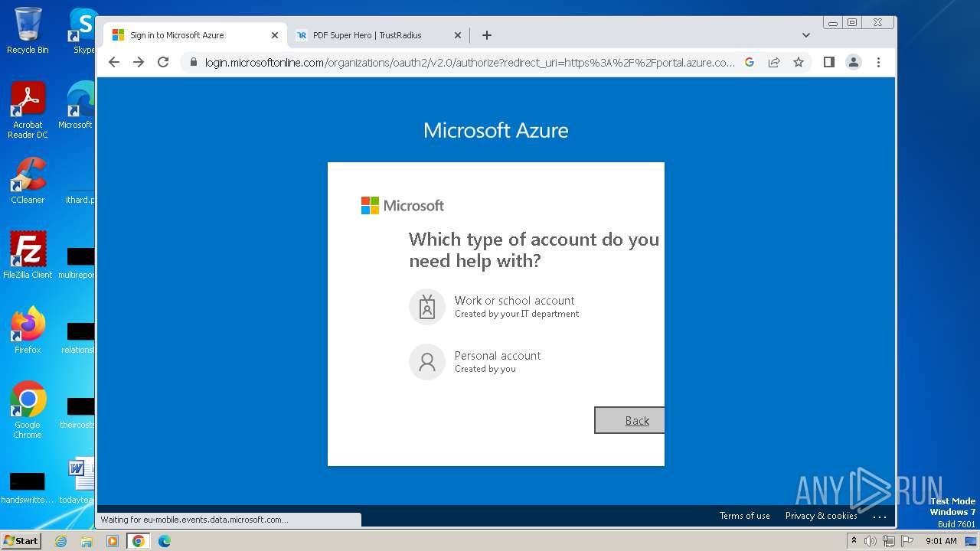Reload the Azure sign-in page
Screen dimensions: 980x551
point(163,62)
